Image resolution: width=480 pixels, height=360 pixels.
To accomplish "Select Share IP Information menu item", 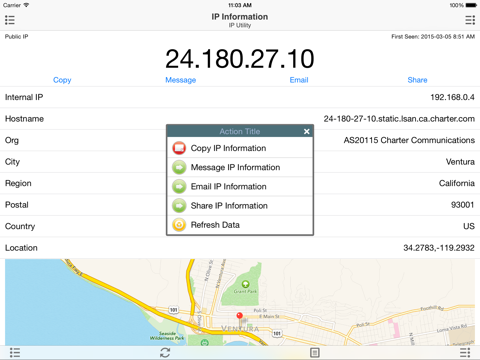I will click(240, 206).
